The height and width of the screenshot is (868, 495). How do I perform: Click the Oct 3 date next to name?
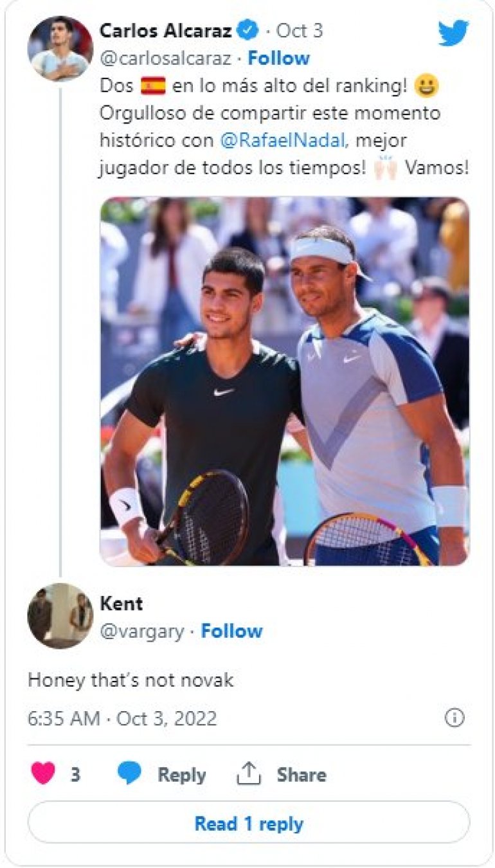pos(300,30)
